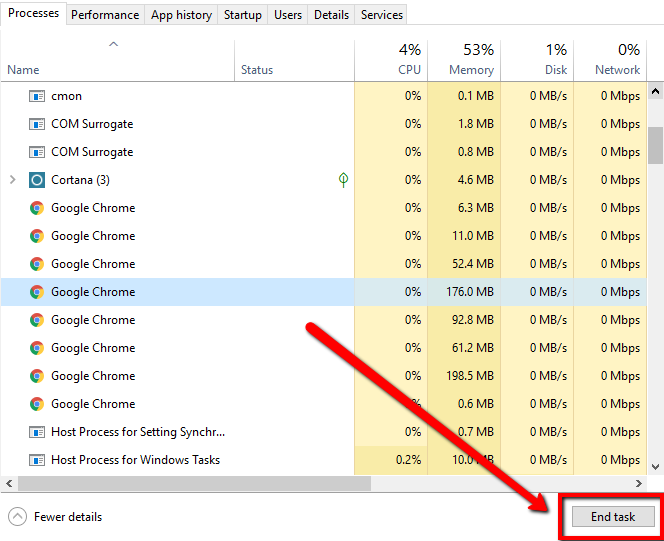Click the COM Surrogate icon using 1.8 MB
Image resolution: width=664 pixels, height=541 pixels.
click(x=37, y=124)
